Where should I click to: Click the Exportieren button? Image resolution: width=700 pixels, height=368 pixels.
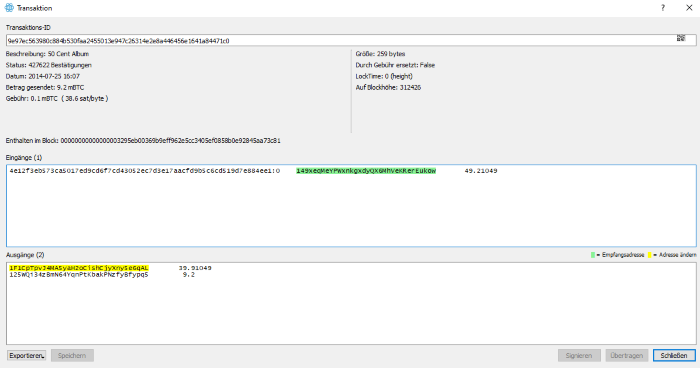pyautogui.click(x=26, y=355)
